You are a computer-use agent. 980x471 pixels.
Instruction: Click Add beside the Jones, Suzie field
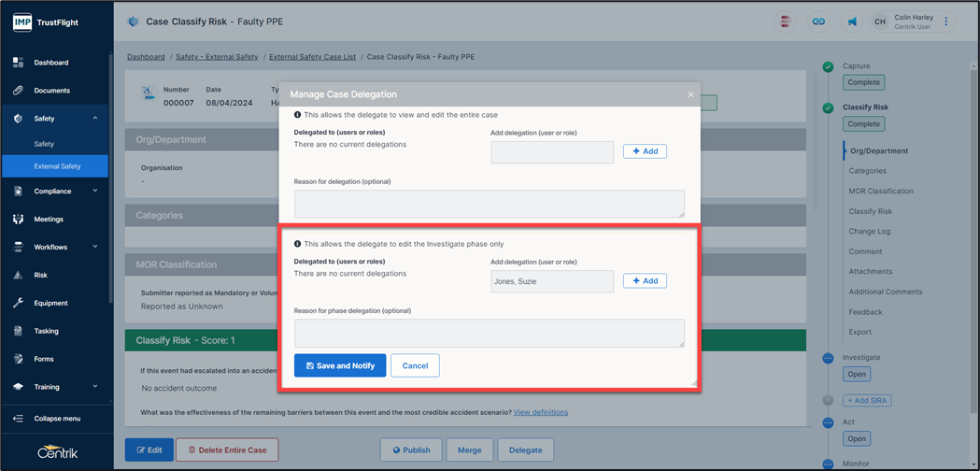tap(645, 281)
